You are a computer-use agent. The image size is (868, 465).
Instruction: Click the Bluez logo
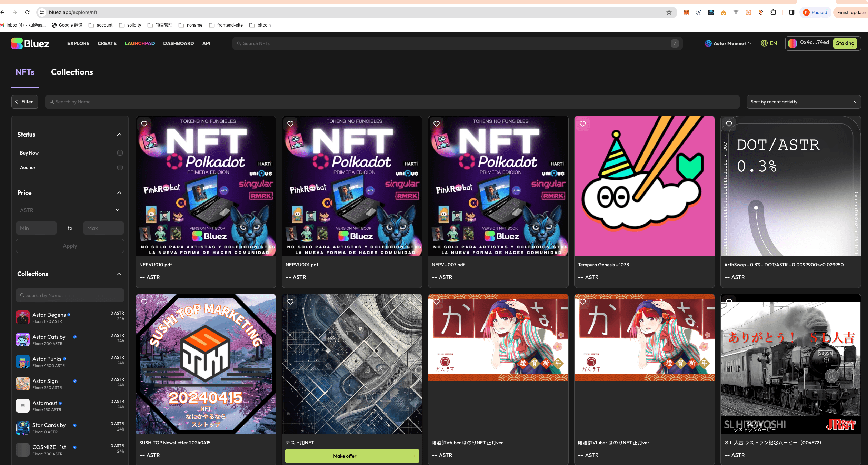click(x=30, y=43)
